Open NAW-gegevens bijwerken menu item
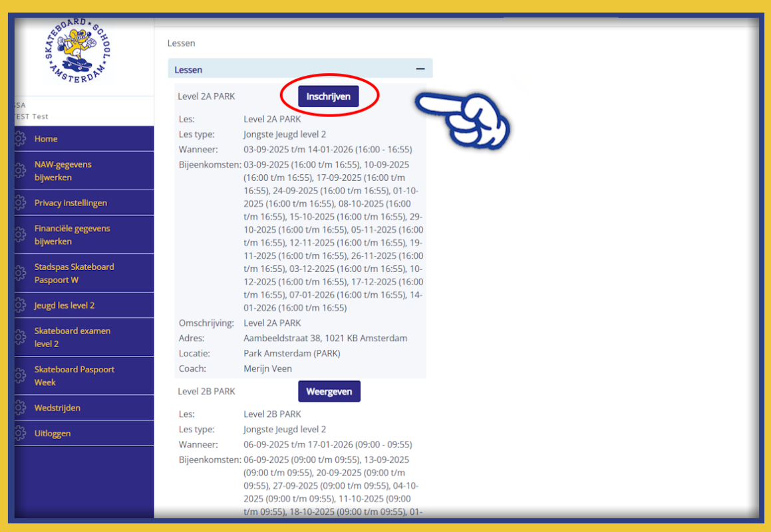 [x=63, y=171]
